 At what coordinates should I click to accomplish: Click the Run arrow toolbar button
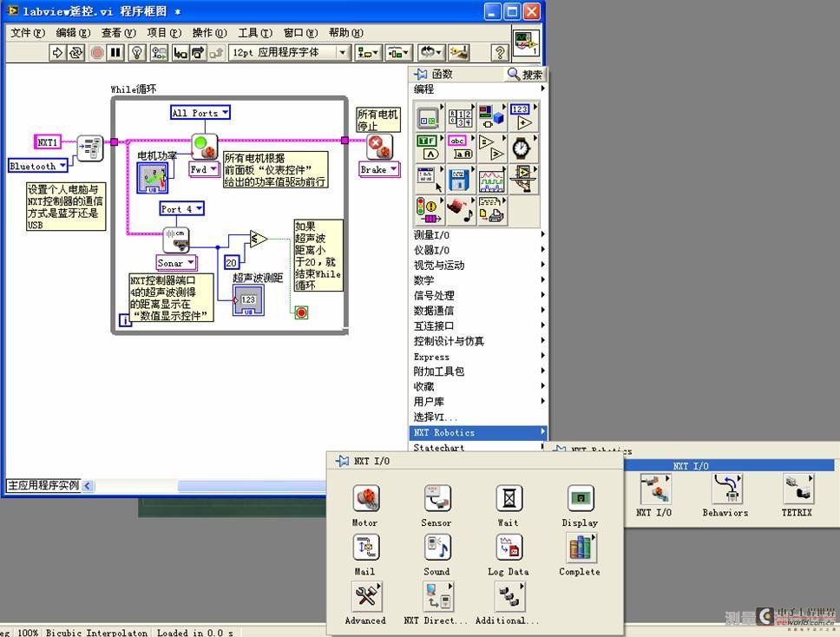56,52
